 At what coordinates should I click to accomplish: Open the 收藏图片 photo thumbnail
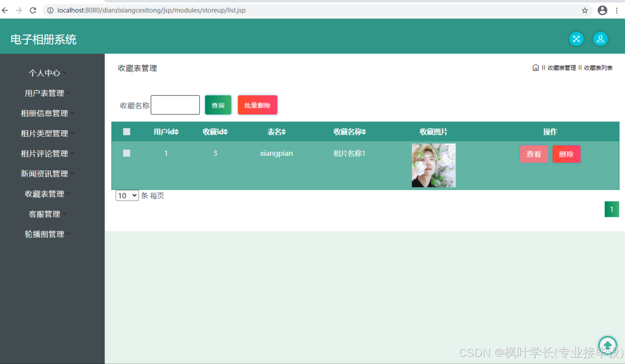(434, 165)
